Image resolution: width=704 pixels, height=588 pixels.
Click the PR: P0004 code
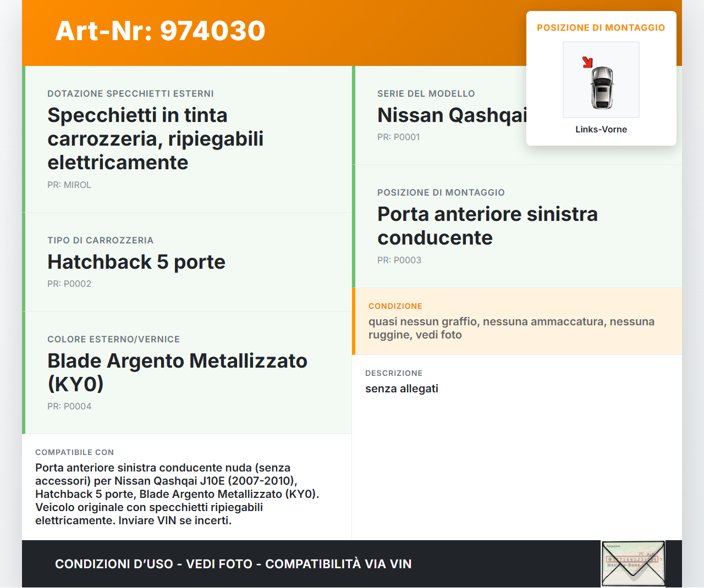[69, 407]
